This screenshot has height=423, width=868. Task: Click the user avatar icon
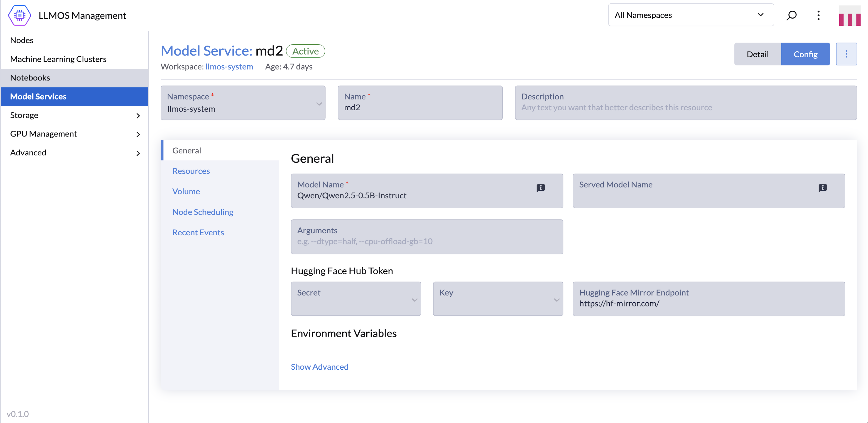tap(849, 16)
